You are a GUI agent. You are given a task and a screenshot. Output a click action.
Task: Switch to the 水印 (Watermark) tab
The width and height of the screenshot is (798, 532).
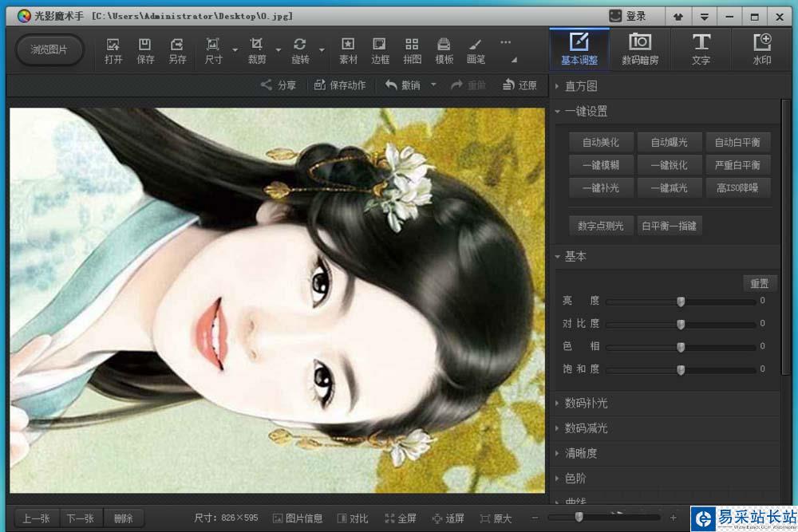(762, 49)
